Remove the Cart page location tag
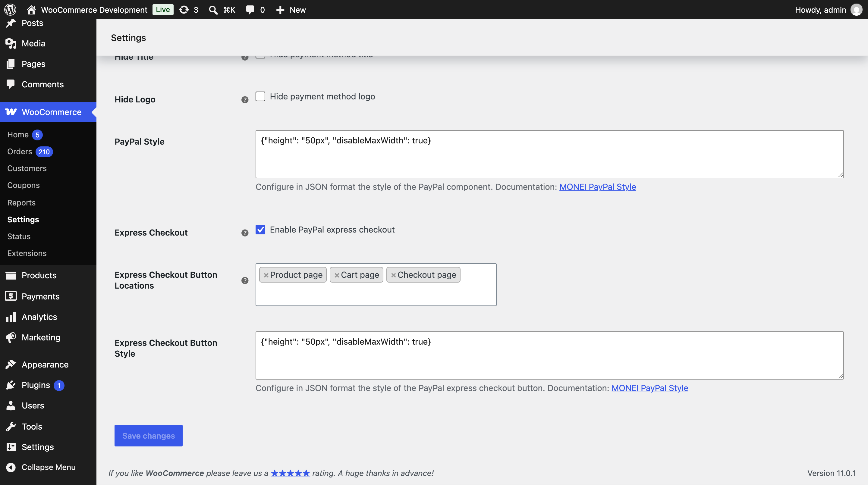The height and width of the screenshot is (485, 868). tap(337, 275)
